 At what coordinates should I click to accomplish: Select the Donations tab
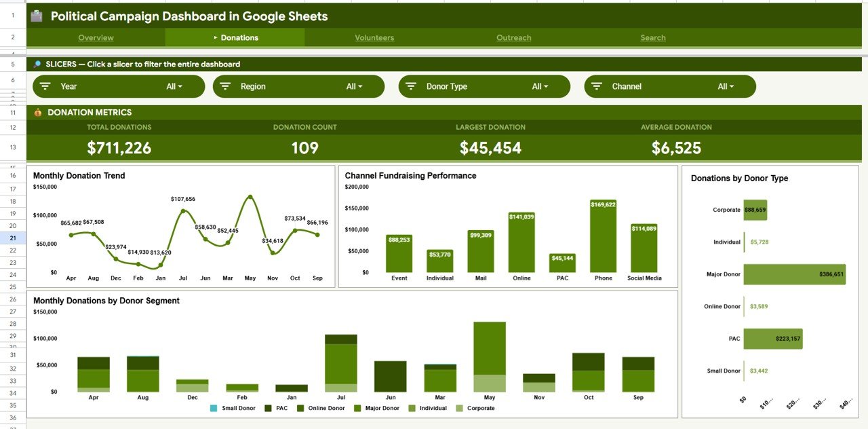tap(235, 38)
